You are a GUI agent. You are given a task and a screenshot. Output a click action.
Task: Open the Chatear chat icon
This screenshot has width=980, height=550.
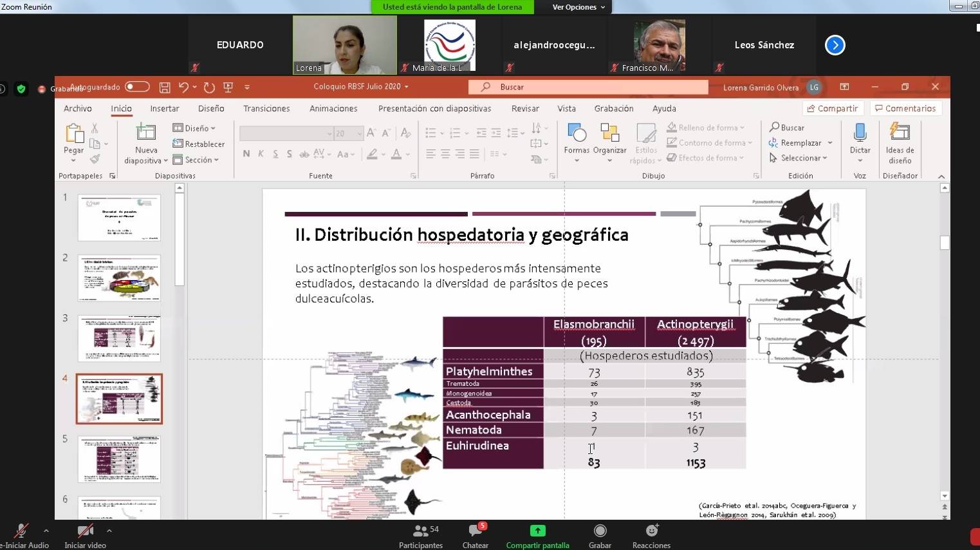point(476,531)
